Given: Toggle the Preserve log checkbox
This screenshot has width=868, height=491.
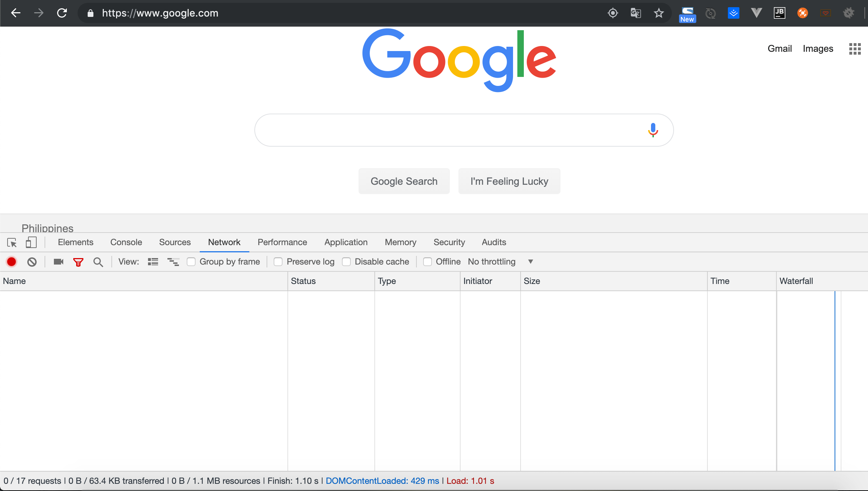Looking at the screenshot, I should click(278, 261).
